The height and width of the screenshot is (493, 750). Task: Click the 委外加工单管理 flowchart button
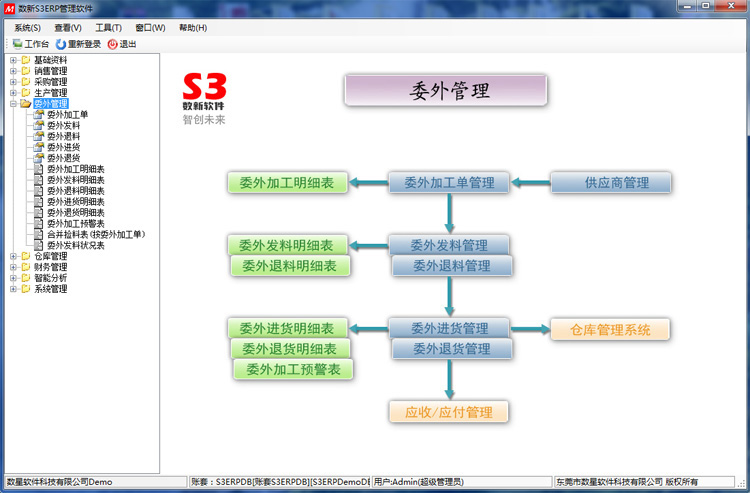449,183
